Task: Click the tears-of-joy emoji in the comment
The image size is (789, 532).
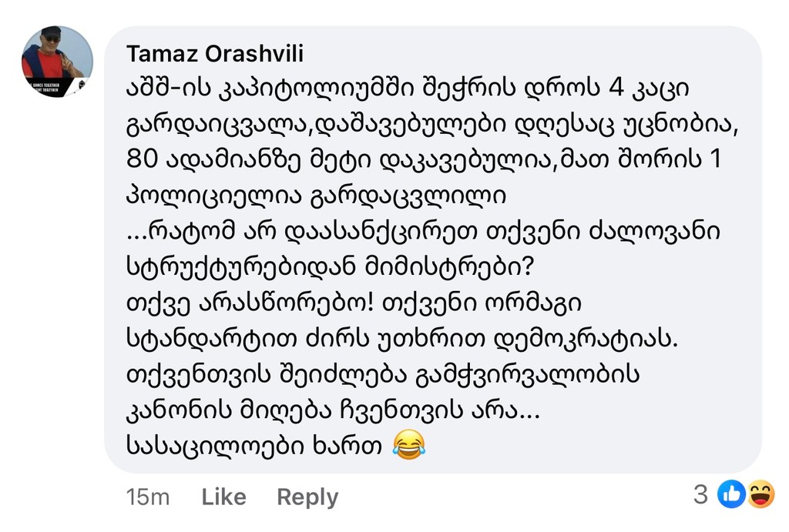Action: [x=408, y=445]
